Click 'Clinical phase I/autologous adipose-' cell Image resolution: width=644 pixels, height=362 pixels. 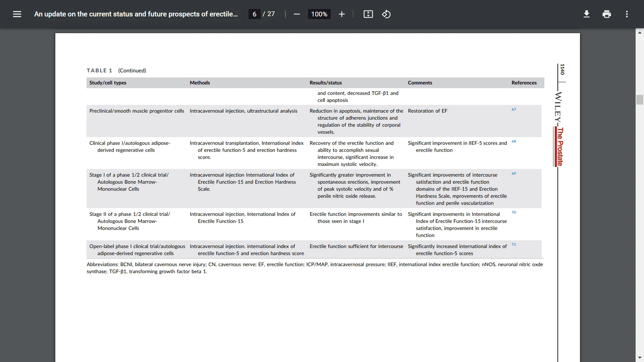130,146
